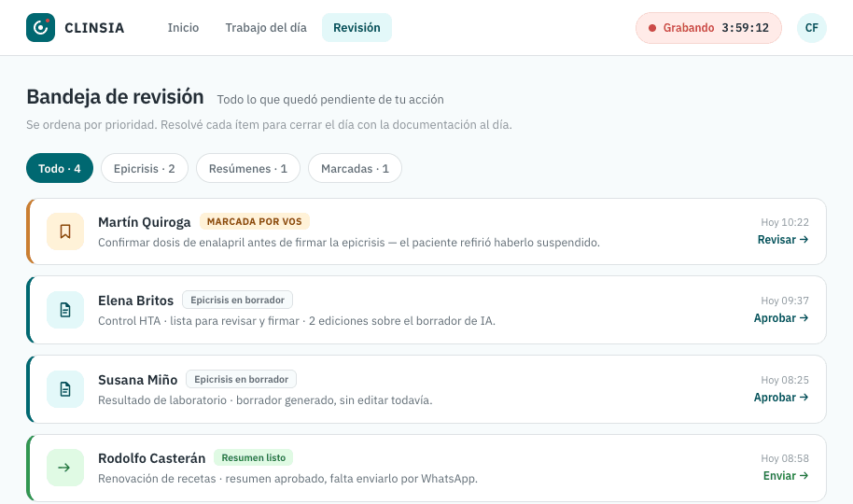Filter by Epicrisis · 2
Image resolution: width=853 pixels, height=504 pixels.
pos(145,168)
